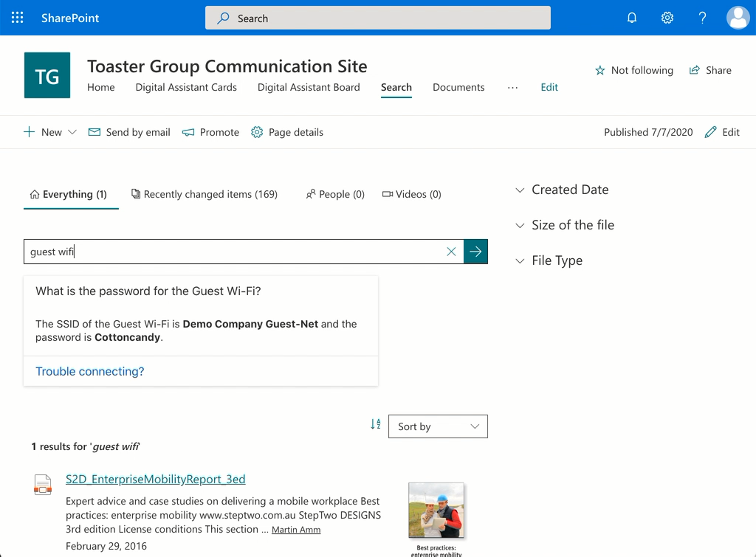Open the settings gear in header
Screen dimensions: 756x557
(667, 18)
